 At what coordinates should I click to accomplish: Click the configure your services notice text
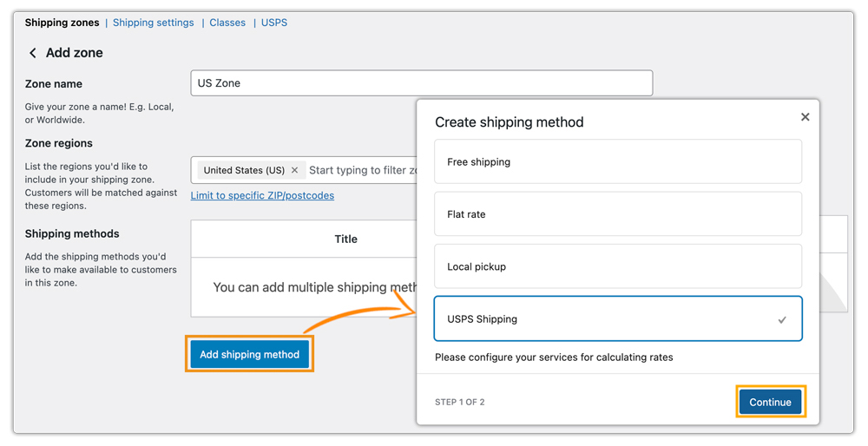(554, 357)
